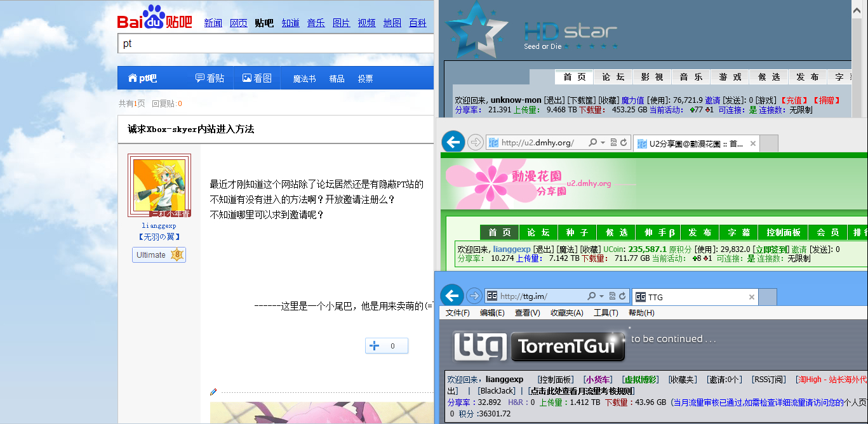Open Baidu 百科 link

(x=418, y=23)
